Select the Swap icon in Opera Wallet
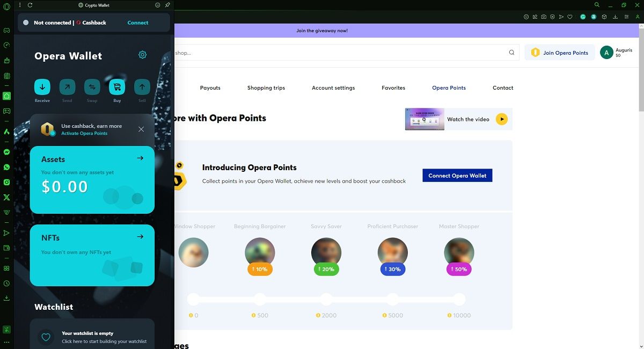This screenshot has height=349, width=644. tap(92, 88)
